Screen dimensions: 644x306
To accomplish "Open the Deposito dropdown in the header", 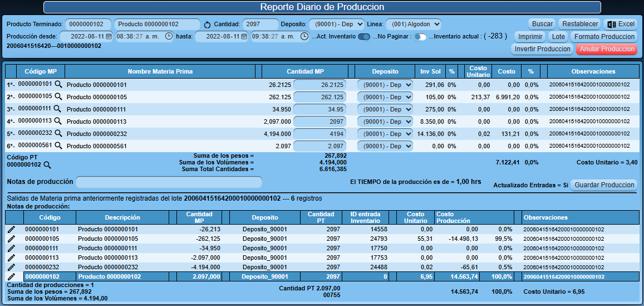I will 337,24.
